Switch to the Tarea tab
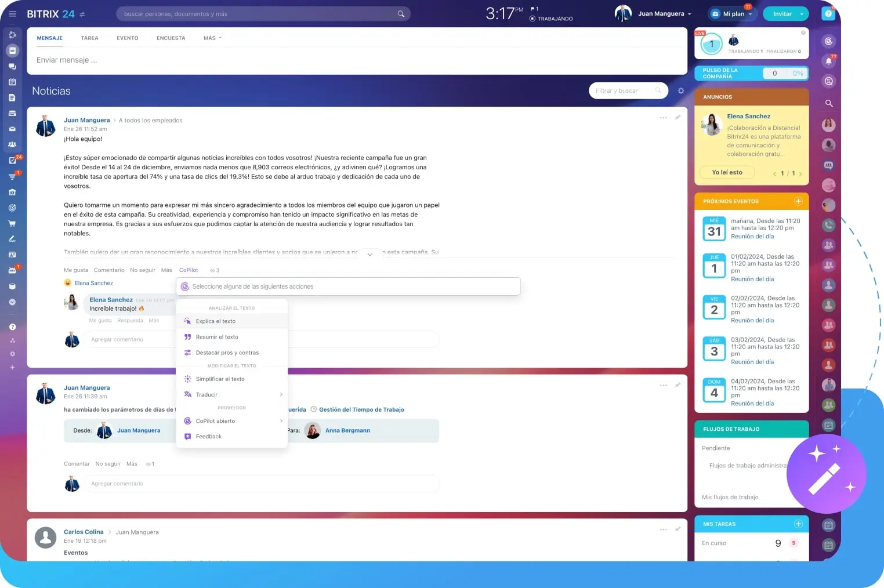884x588 pixels. [x=89, y=38]
